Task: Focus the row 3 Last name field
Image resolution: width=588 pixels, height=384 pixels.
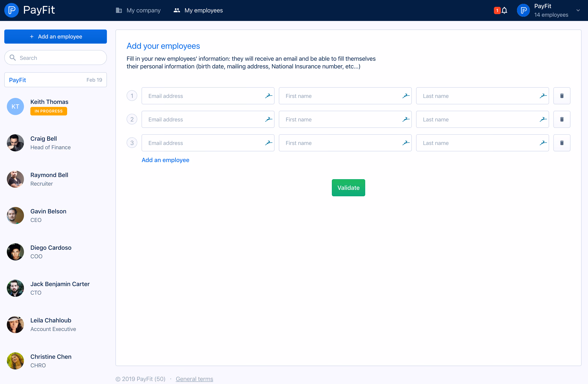Action: point(482,143)
